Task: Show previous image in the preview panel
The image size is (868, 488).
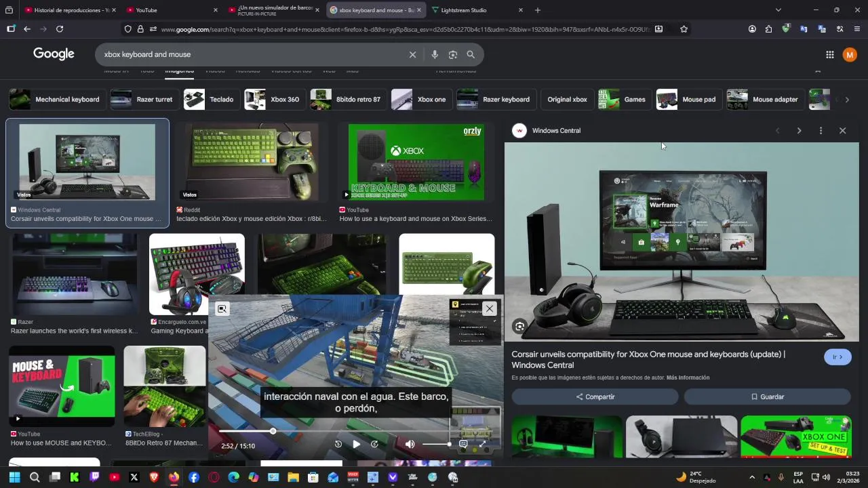Action: click(778, 131)
